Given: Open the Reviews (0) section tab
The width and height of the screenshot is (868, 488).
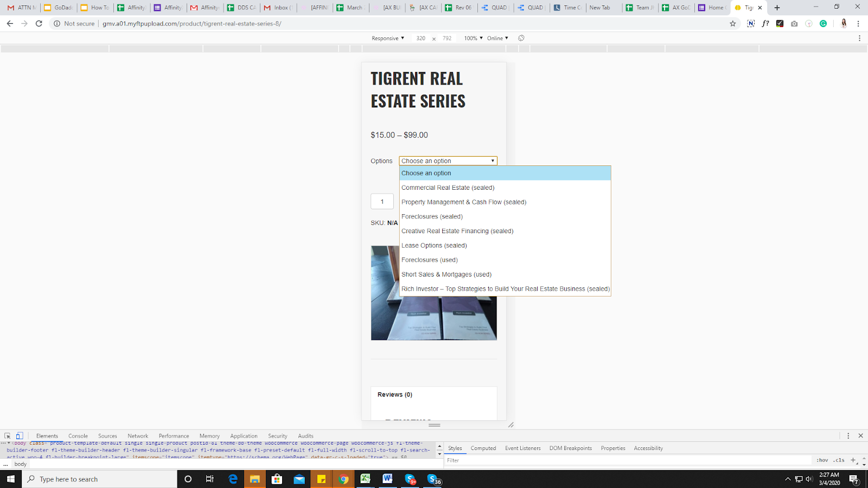Looking at the screenshot, I should pyautogui.click(x=395, y=395).
